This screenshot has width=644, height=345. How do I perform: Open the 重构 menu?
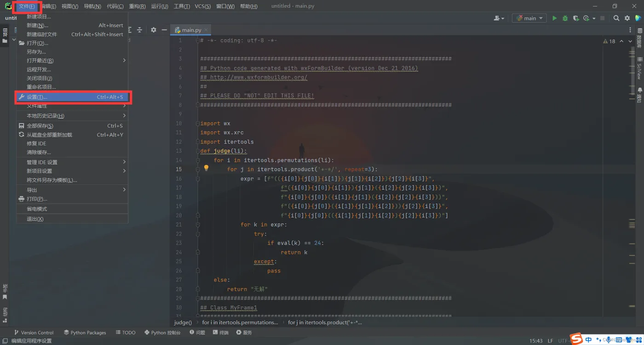[137, 6]
